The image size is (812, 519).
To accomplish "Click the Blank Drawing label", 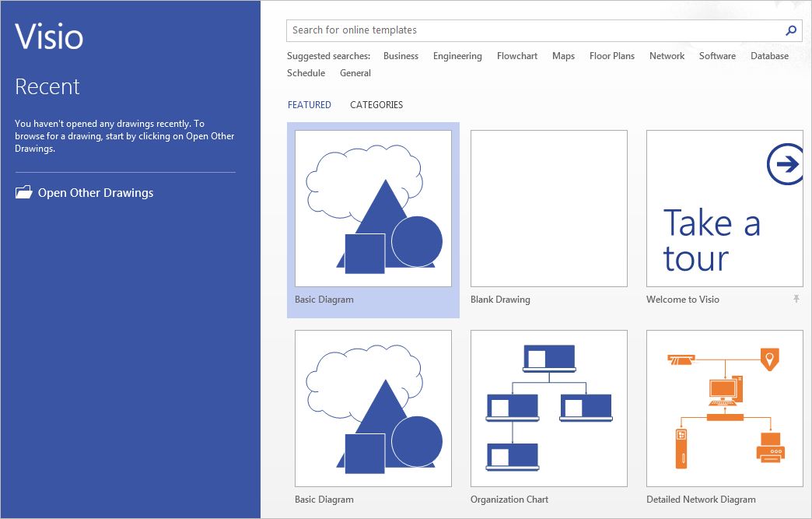I will tap(500, 300).
